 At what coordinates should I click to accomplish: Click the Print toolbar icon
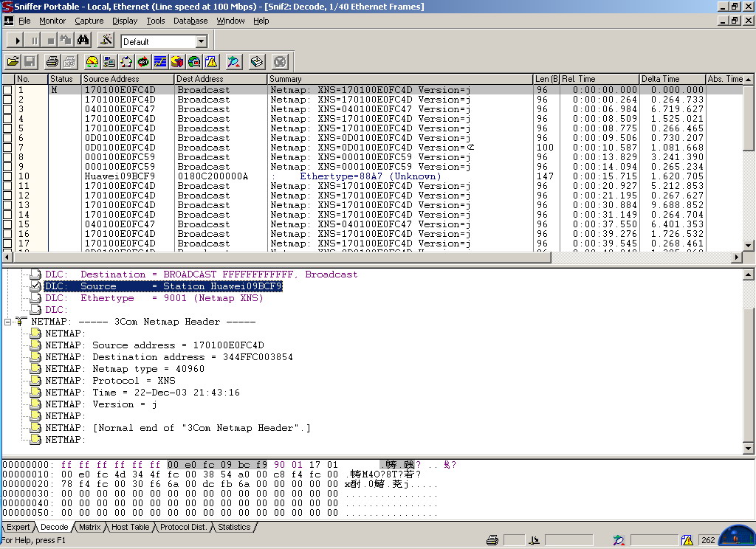pyautogui.click(x=52, y=62)
